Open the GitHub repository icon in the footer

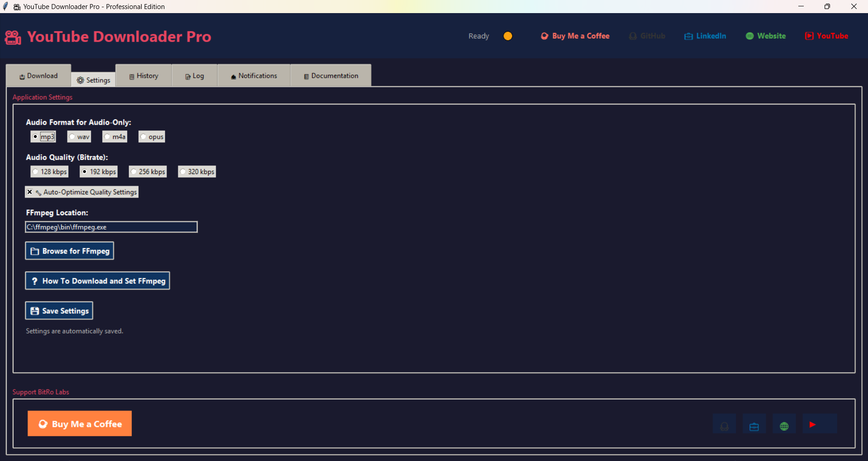724,424
